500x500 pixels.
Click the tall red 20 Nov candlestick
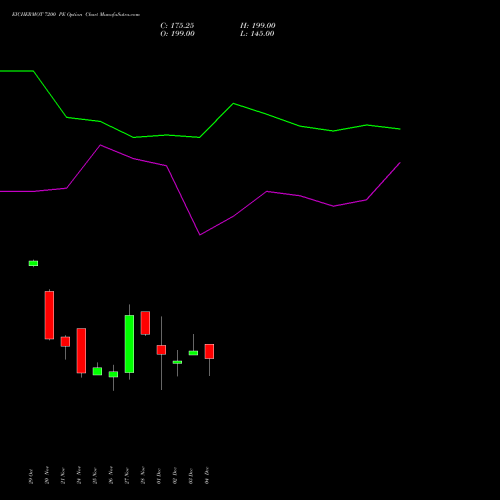(x=49, y=315)
